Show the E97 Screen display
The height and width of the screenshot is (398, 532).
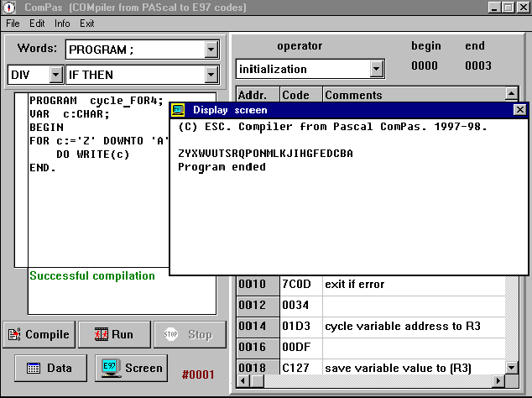pos(131,368)
